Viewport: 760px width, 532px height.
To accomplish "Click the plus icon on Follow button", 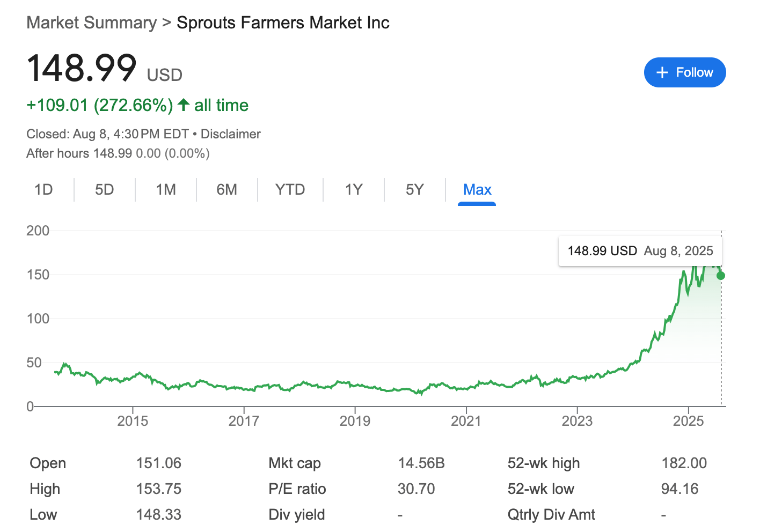I will click(662, 72).
